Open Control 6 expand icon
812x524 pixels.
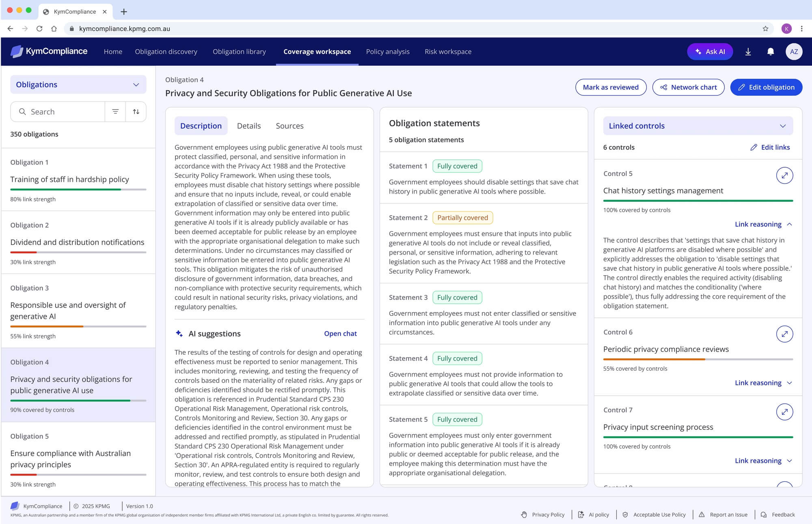[x=784, y=334]
